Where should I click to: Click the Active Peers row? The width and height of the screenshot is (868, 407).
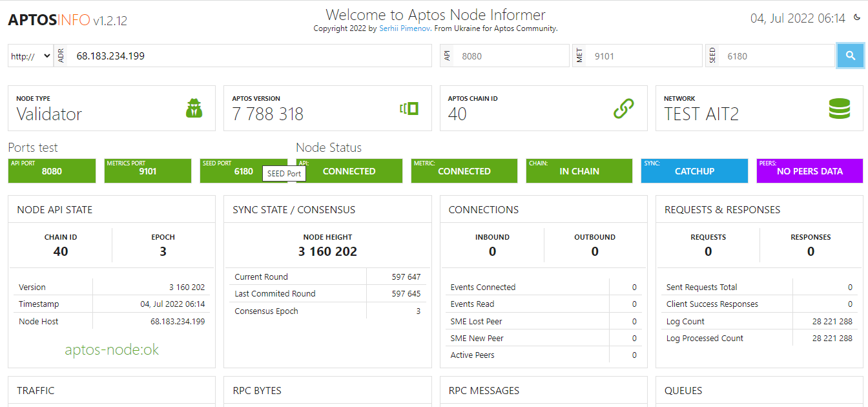click(x=543, y=355)
